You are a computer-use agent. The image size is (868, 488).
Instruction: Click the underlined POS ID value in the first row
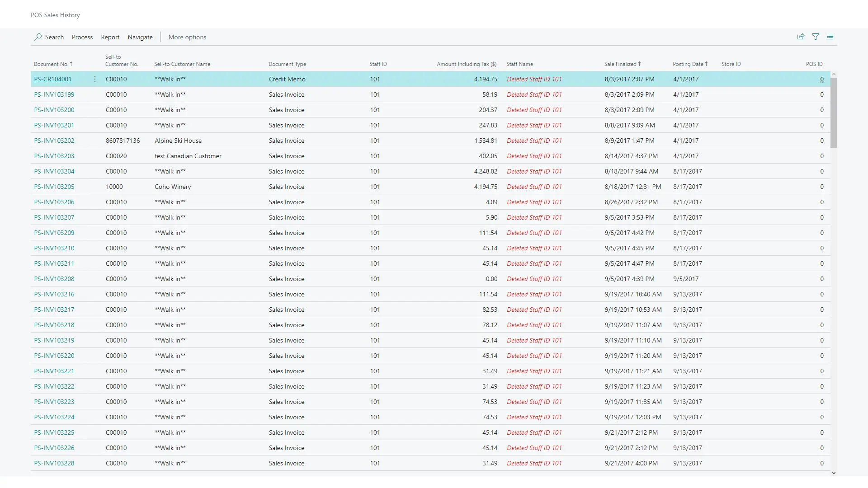(x=821, y=79)
